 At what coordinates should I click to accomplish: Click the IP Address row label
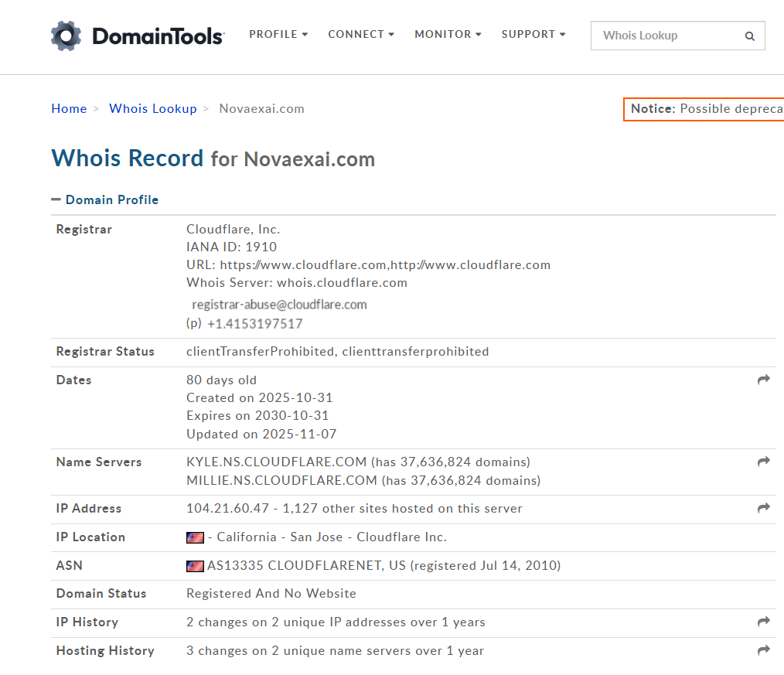pos(89,509)
